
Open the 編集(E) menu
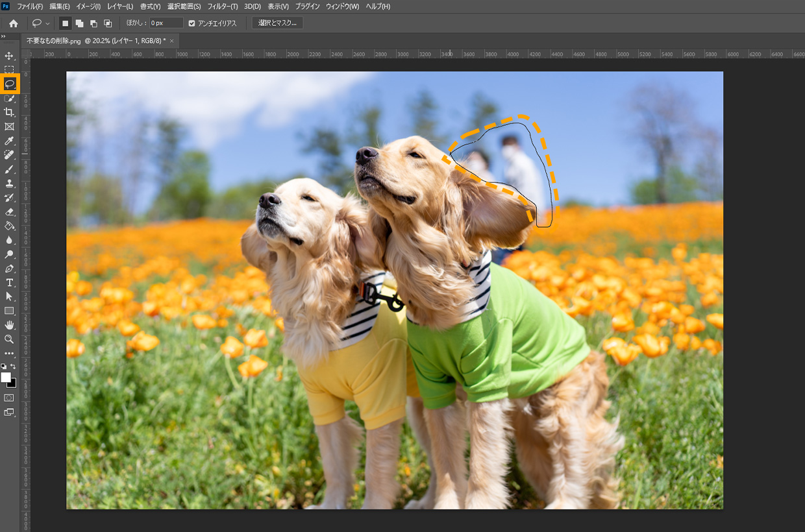point(60,6)
